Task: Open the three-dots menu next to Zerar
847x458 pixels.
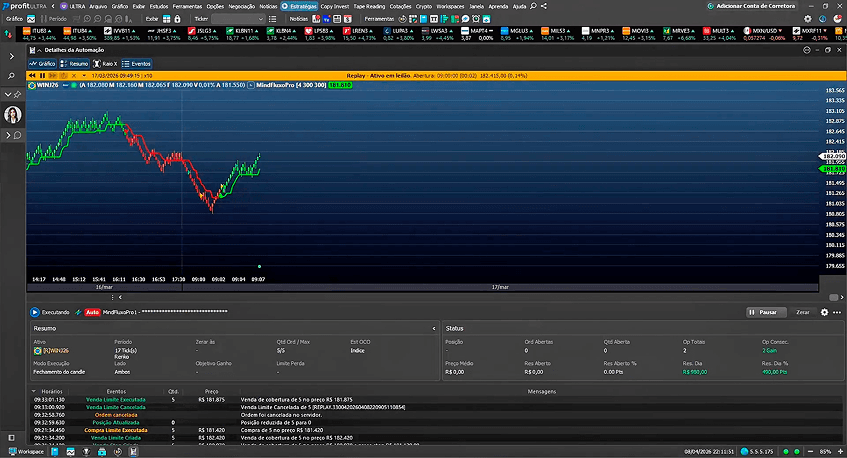Action: pos(837,312)
